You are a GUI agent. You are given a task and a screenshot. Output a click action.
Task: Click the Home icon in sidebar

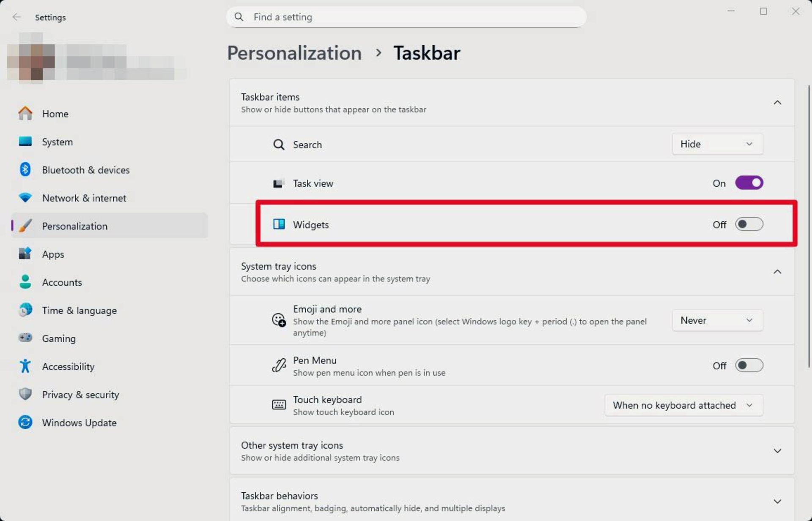pos(25,114)
